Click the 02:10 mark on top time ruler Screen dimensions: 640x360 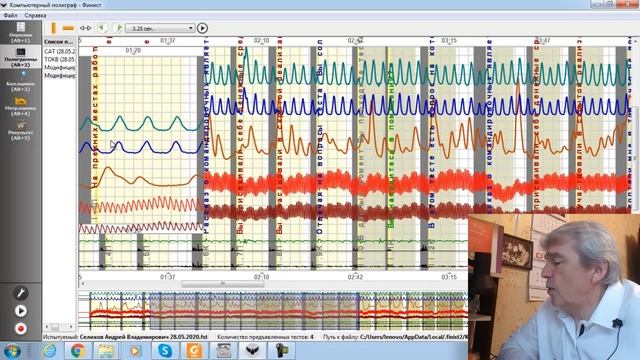[261, 41]
